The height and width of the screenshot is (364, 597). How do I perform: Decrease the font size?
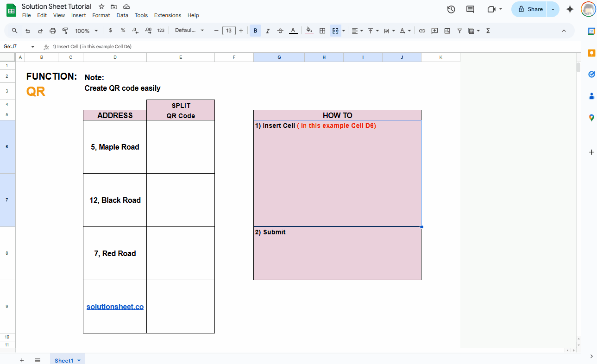point(216,31)
